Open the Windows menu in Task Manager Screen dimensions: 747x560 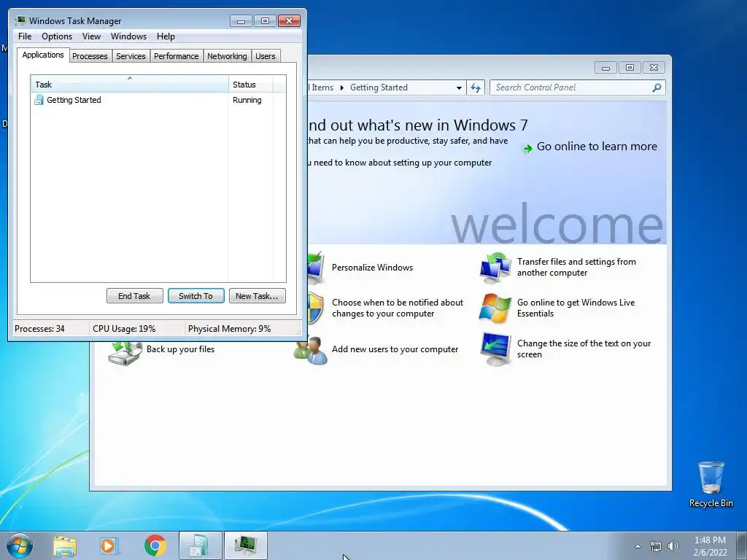[x=128, y=36]
